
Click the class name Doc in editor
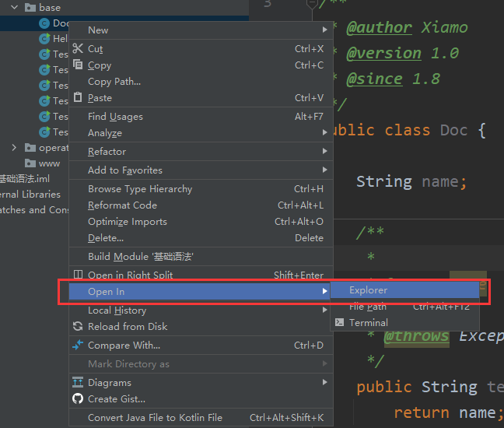[453, 131]
